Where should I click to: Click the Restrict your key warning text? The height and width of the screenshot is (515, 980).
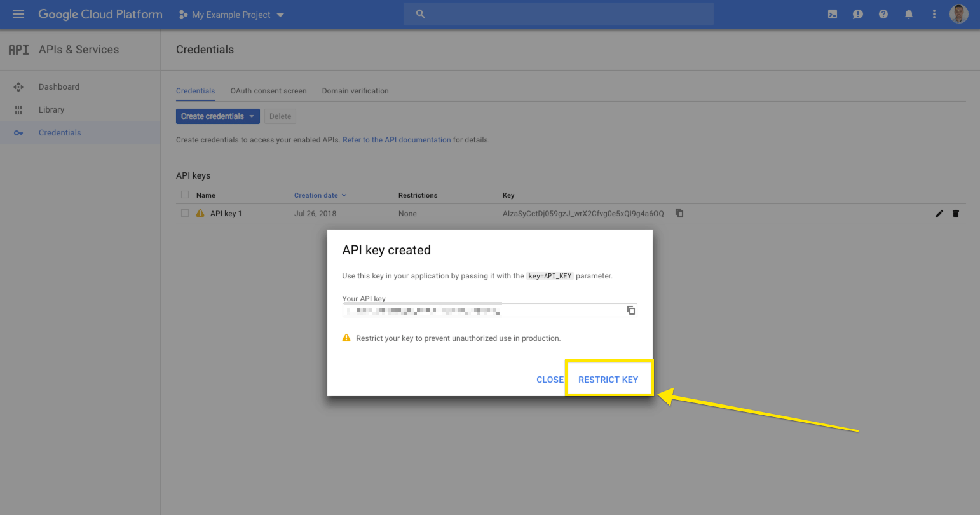tap(458, 338)
